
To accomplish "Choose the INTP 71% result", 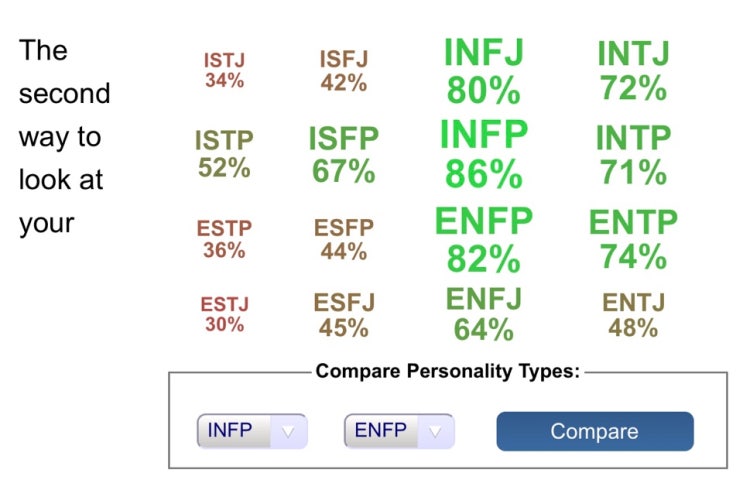I will click(x=633, y=154).
